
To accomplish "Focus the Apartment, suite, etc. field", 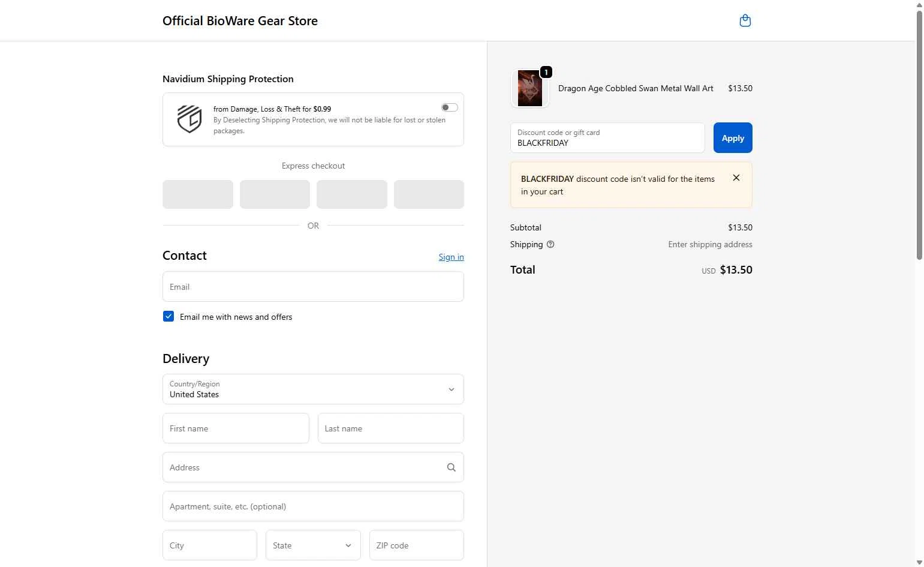I will pos(313,506).
